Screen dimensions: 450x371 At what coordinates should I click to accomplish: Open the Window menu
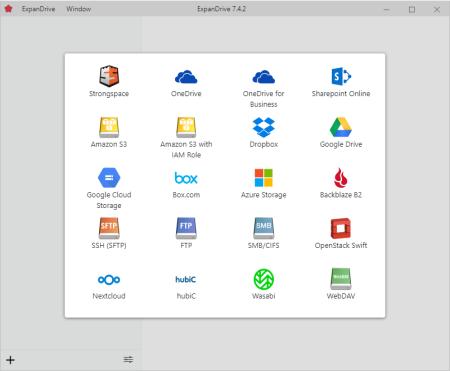pos(78,9)
